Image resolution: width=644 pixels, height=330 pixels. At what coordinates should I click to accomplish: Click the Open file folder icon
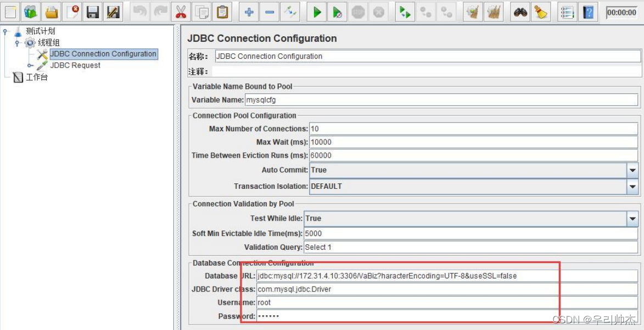click(52, 12)
